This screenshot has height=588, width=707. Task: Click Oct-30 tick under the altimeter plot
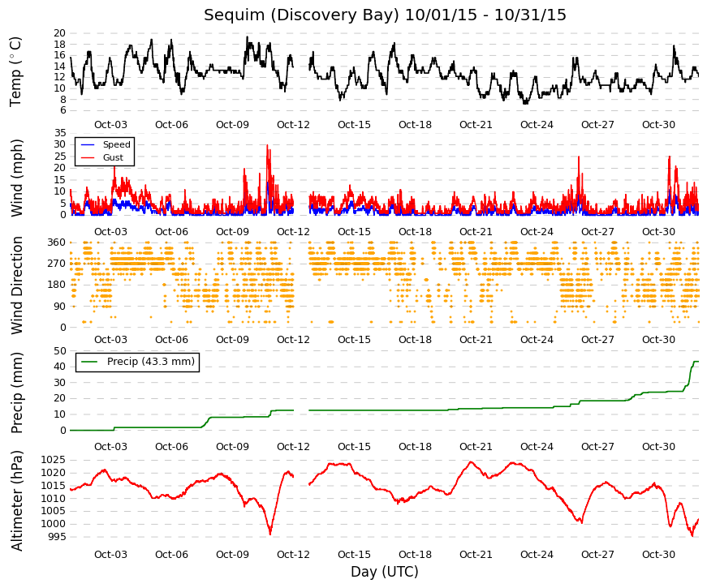(658, 554)
